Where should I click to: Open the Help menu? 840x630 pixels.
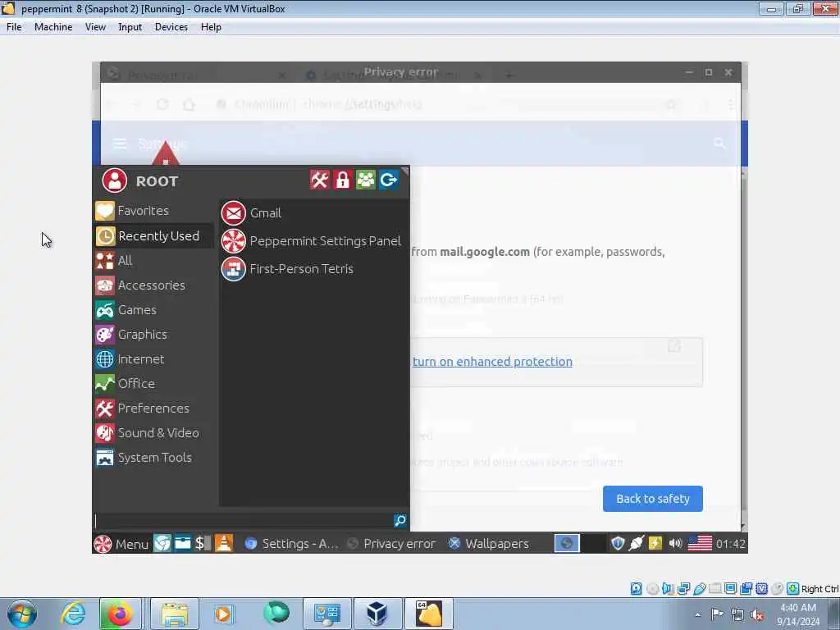(x=211, y=27)
